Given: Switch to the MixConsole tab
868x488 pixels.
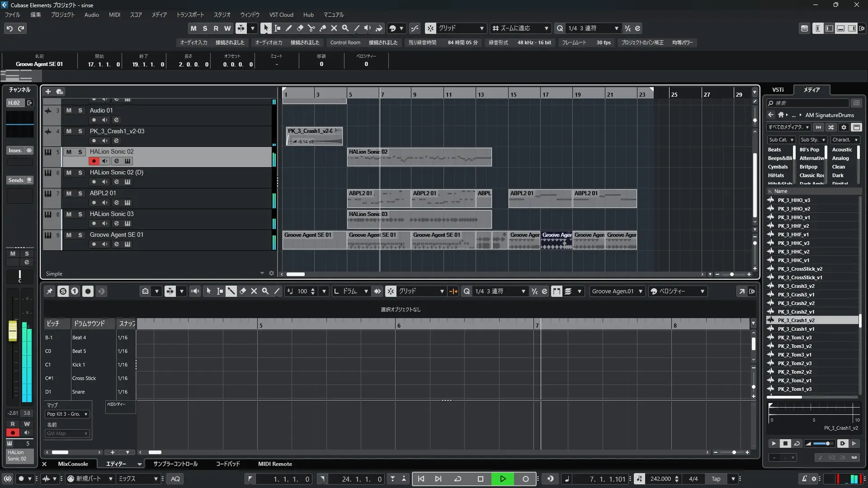Looking at the screenshot, I should tap(73, 464).
